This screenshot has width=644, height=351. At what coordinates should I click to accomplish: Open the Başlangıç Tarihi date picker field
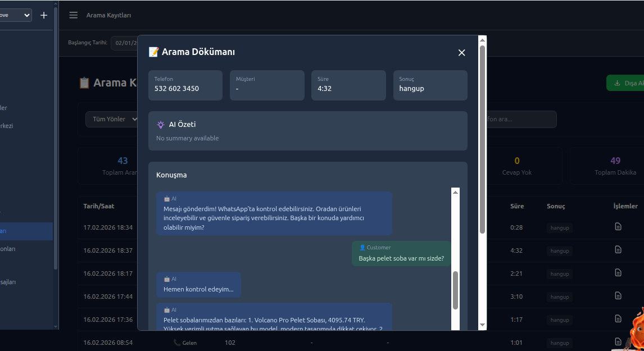tap(126, 42)
